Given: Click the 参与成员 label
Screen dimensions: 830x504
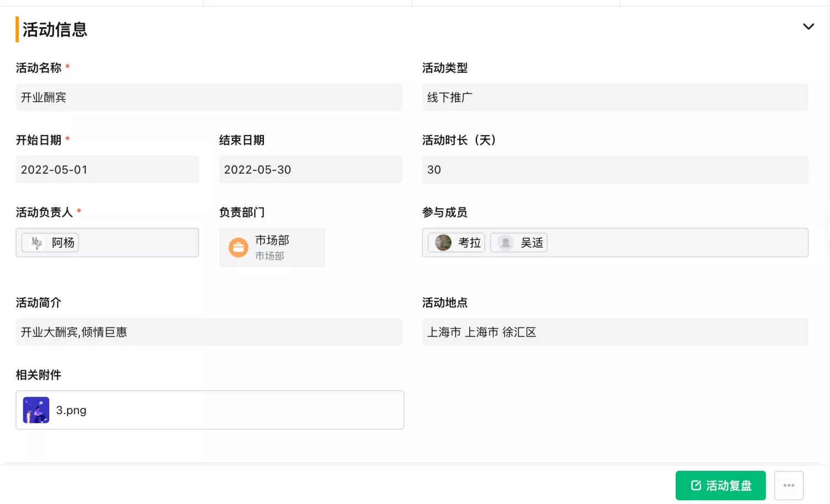Looking at the screenshot, I should (x=445, y=212).
